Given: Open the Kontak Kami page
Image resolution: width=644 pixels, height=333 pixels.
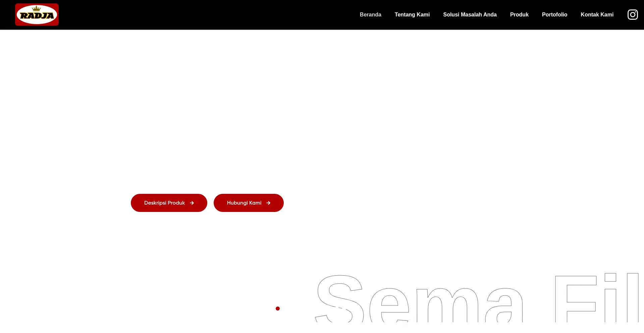Looking at the screenshot, I should coord(597,15).
